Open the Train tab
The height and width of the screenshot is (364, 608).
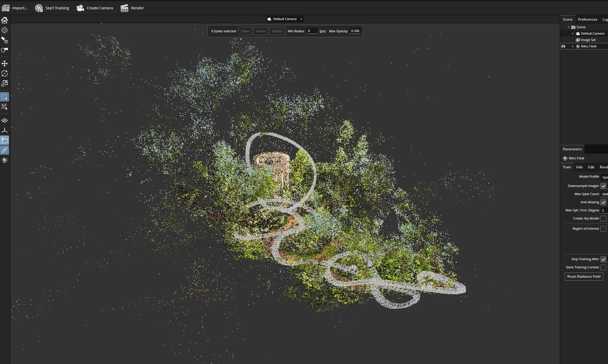point(567,167)
